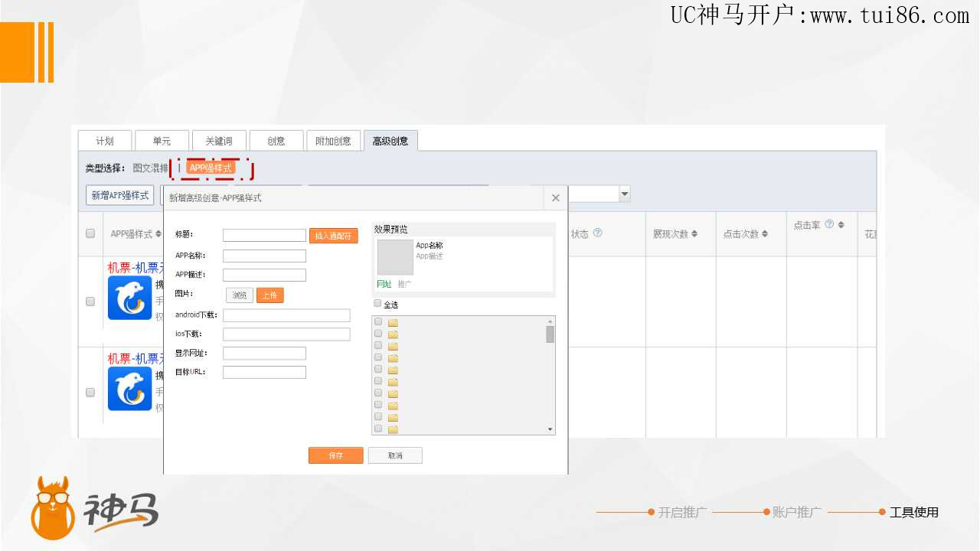Click the help icon beside 点击率
The image size is (980, 551).
829,224
